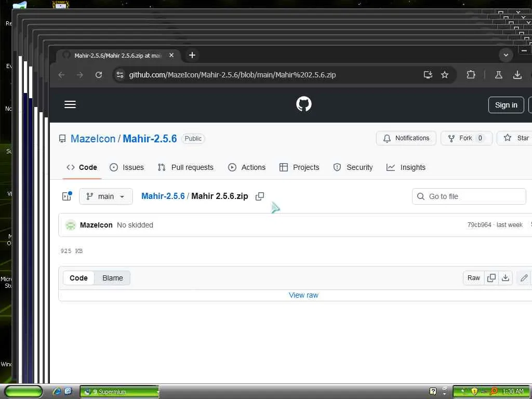Image resolution: width=532 pixels, height=399 pixels.
Task: Open a new browser tab
Action: point(192,55)
